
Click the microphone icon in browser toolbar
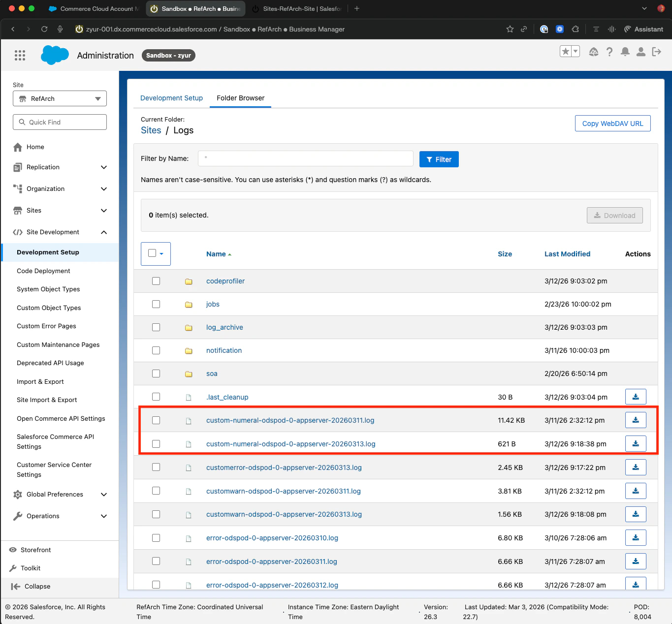point(60,29)
